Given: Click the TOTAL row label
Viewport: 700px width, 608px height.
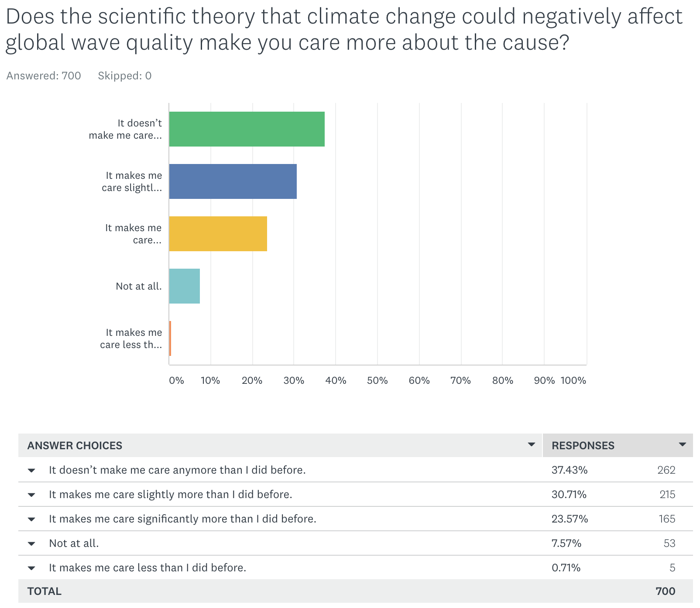Looking at the screenshot, I should [44, 591].
